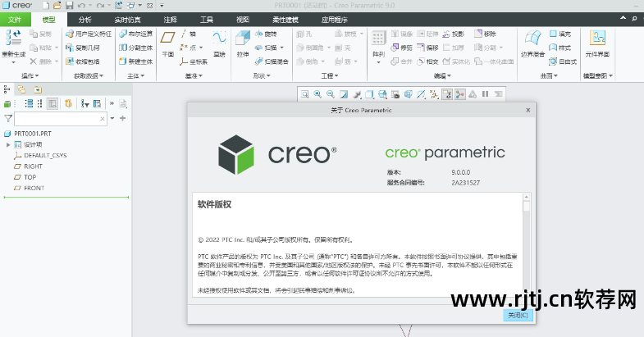Select the 轴 datum axis tool
The height and width of the screenshot is (337, 644).
pyautogui.click(x=189, y=34)
